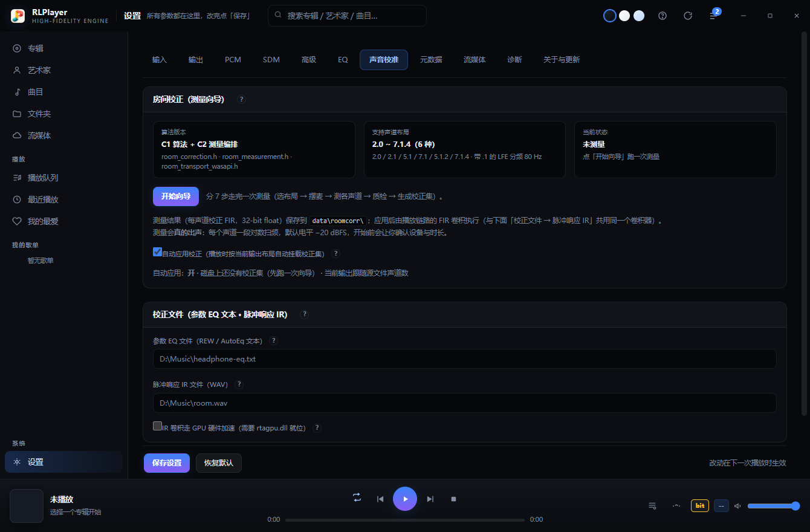Focus the search box for albums and artists
Image resolution: width=810 pixels, height=532 pixels.
[x=347, y=16]
